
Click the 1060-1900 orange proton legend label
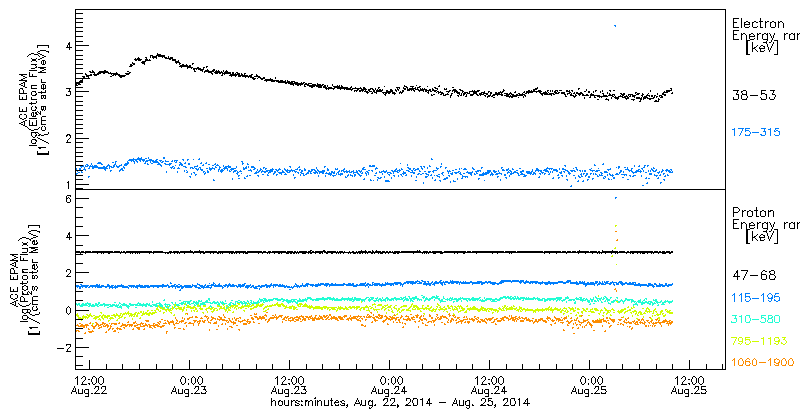pos(762,362)
